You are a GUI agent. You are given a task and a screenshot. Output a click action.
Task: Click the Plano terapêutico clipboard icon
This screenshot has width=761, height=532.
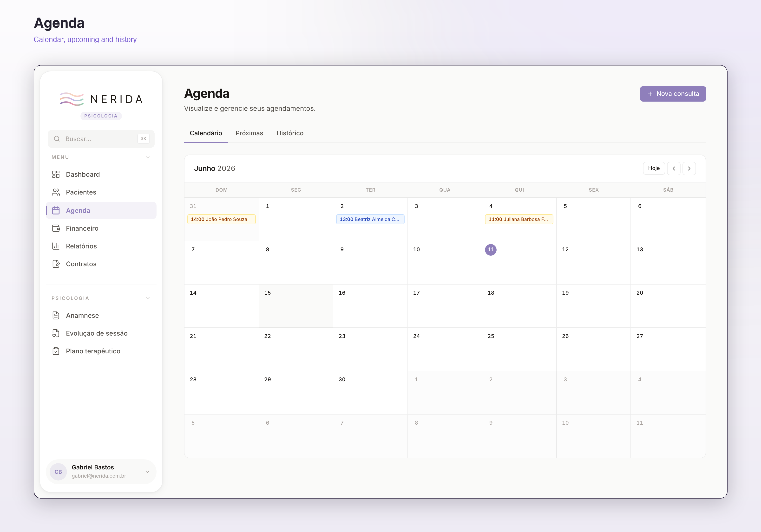56,351
